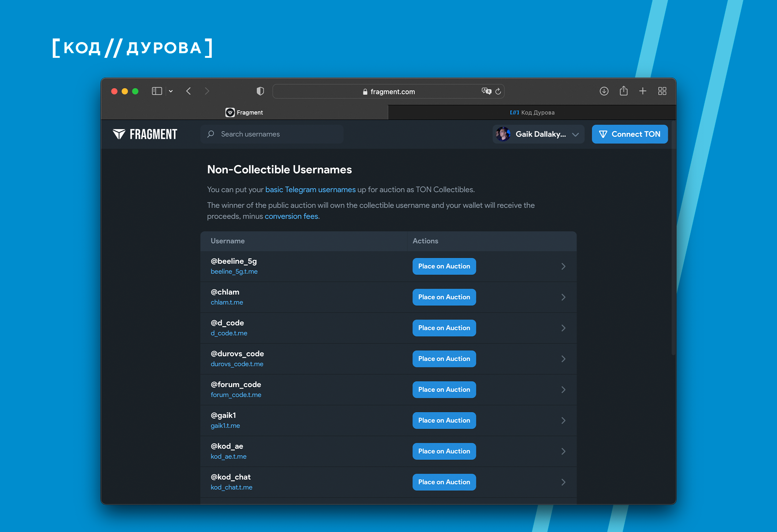The image size is (777, 532).
Task: Expand the @durovs_code row chevron
Action: tap(563, 359)
